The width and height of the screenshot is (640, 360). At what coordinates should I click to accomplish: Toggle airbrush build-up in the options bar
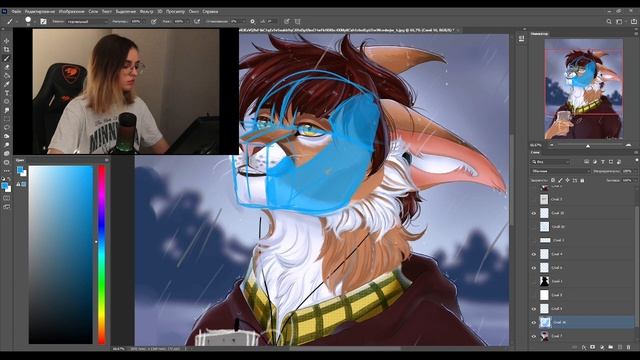[197, 21]
